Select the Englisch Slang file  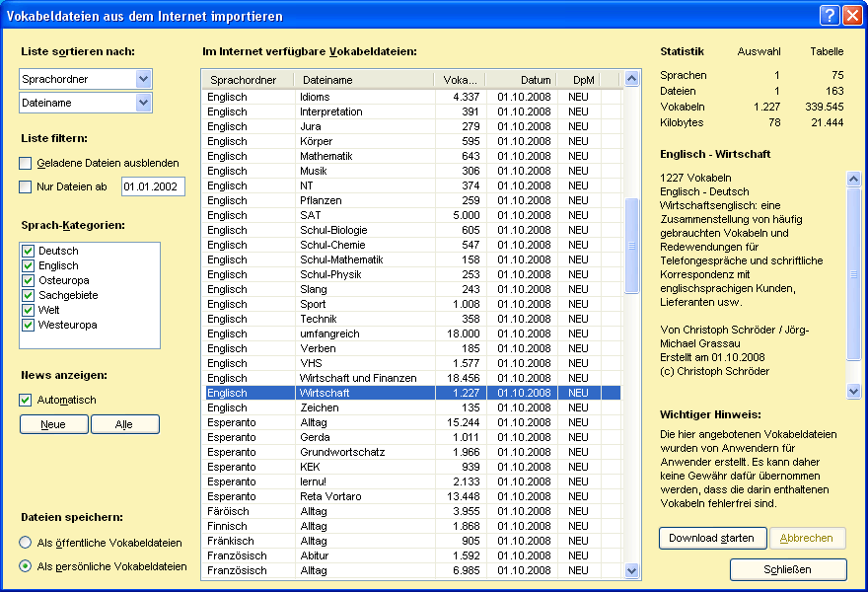pyautogui.click(x=413, y=289)
